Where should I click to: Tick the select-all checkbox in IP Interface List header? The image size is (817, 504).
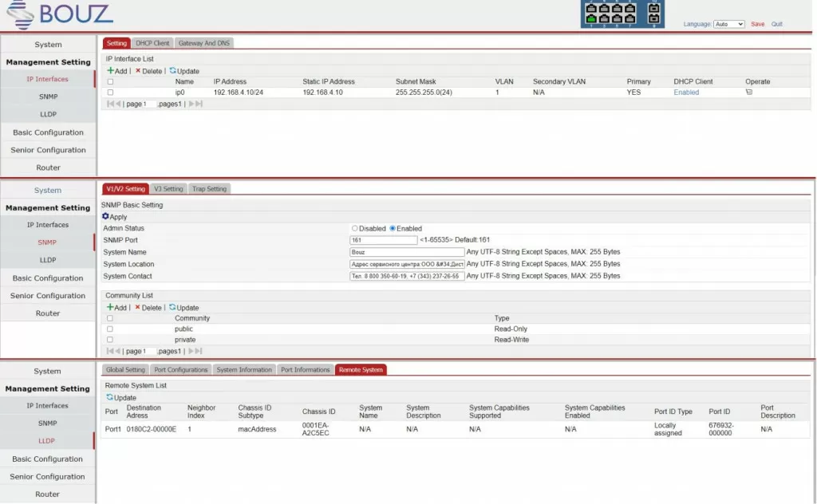click(110, 82)
